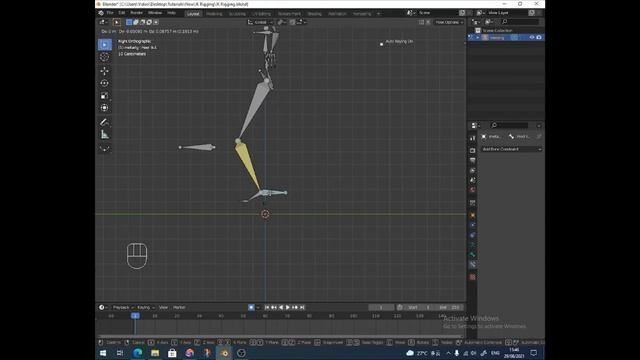Add a new workspace tab with plus
This screenshot has width=640, height=360.
pos(378,13)
